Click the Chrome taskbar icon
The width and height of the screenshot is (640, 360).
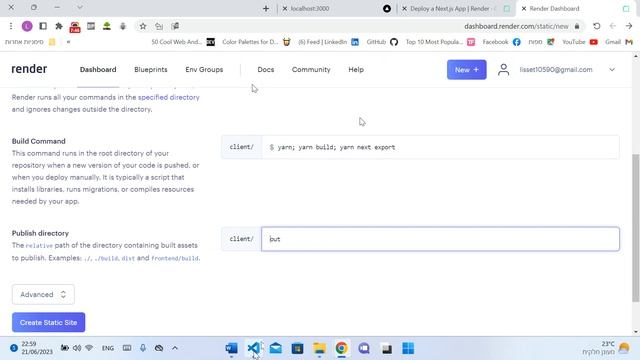[342, 348]
